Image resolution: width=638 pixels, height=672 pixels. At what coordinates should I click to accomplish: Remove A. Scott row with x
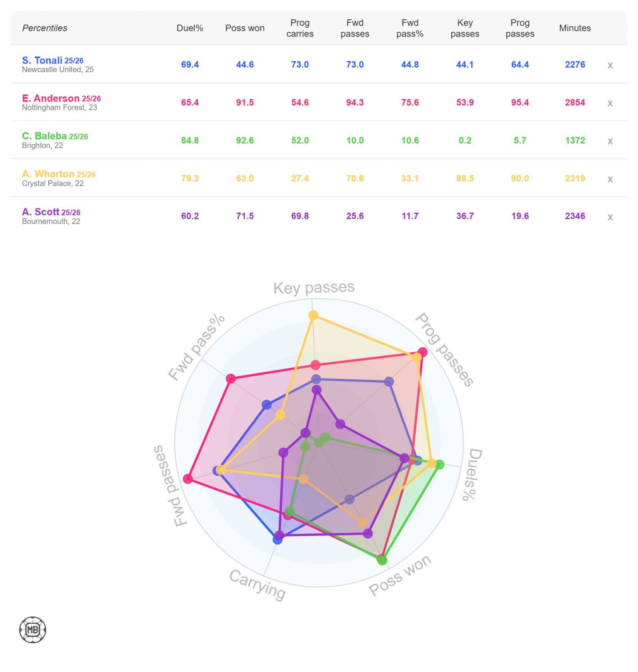tap(610, 217)
